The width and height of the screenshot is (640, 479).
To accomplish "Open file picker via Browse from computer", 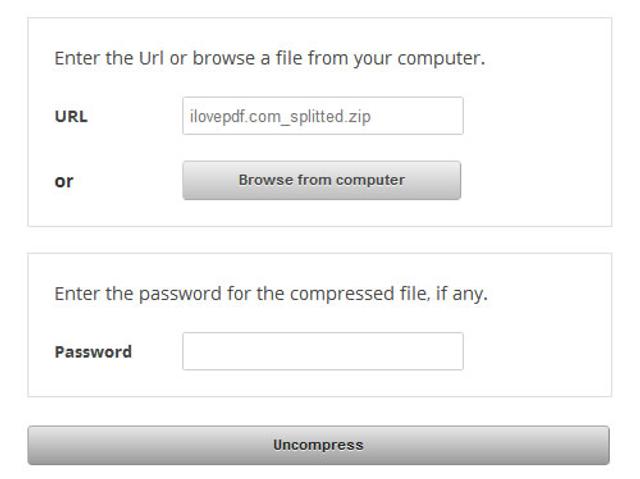I will 321,180.
